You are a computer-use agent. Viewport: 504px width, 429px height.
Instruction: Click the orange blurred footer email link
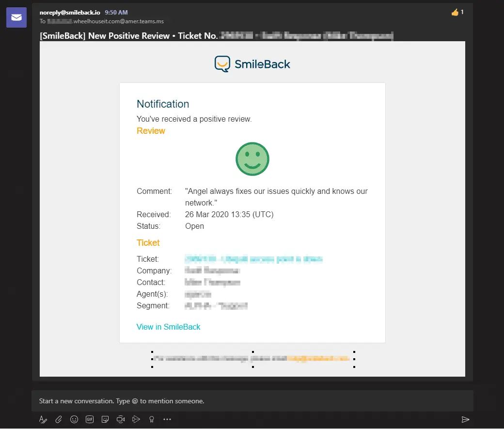click(x=318, y=359)
